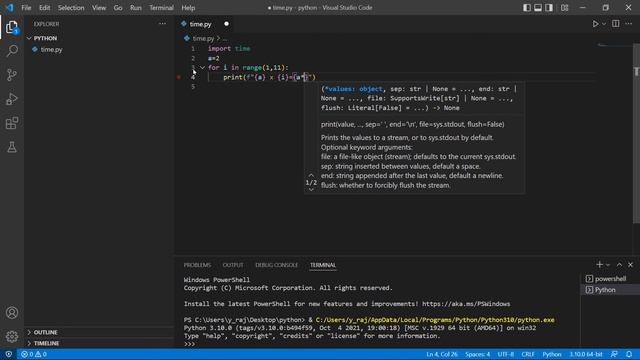Image resolution: width=640 pixels, height=360 pixels.
Task: Toggle secondary side bar layout icon
Action: click(549, 8)
